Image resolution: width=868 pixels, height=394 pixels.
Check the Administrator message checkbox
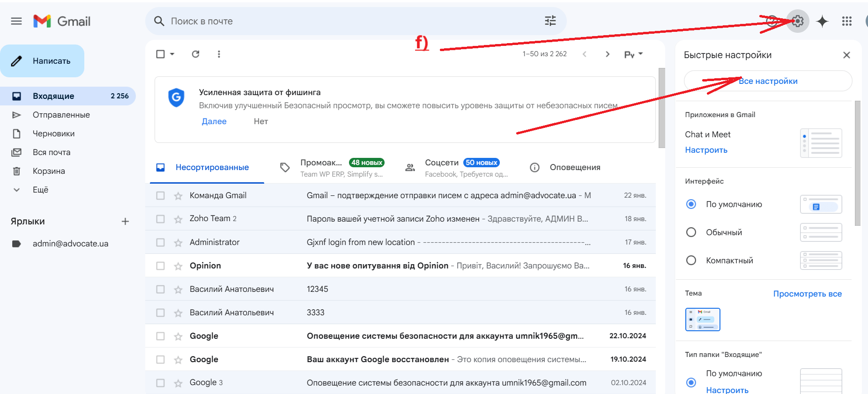(160, 242)
